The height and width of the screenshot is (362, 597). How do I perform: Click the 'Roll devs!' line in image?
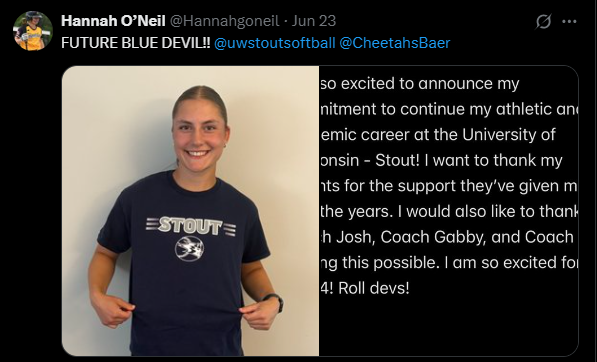[x=365, y=288]
